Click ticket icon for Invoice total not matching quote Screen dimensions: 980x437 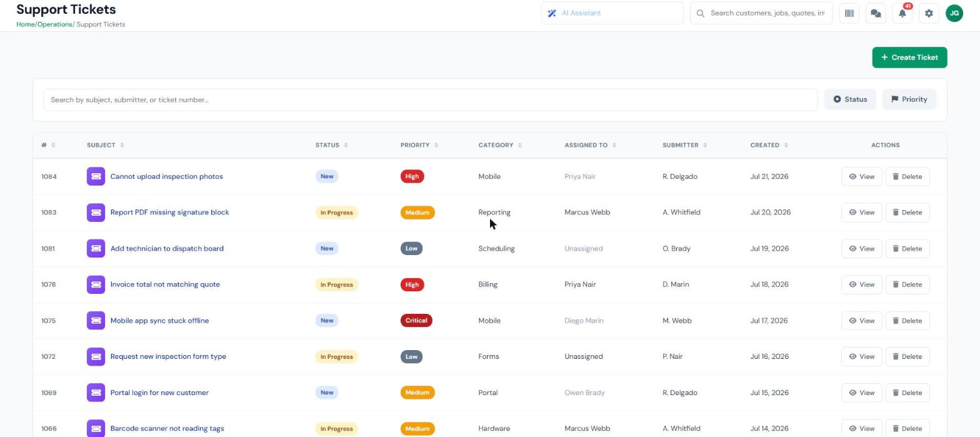point(96,284)
